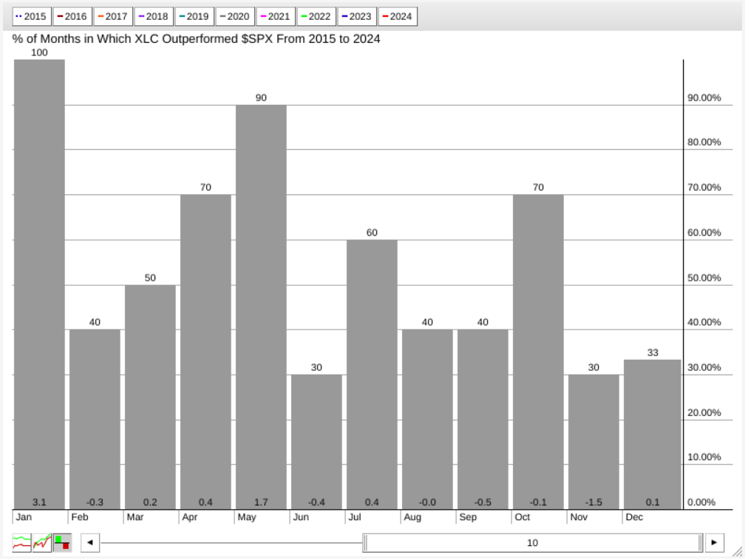The height and width of the screenshot is (560, 748).
Task: Click the "90" value above the May bar
Action: (x=262, y=98)
